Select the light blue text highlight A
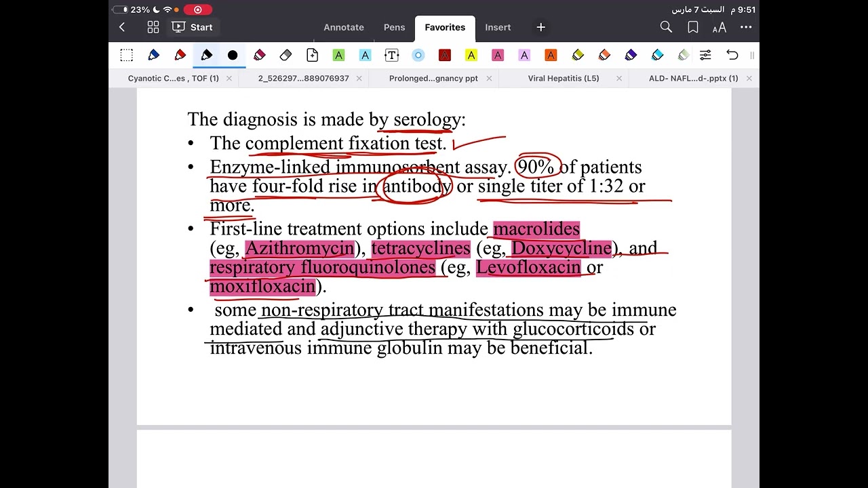The height and width of the screenshot is (488, 868). (x=365, y=55)
